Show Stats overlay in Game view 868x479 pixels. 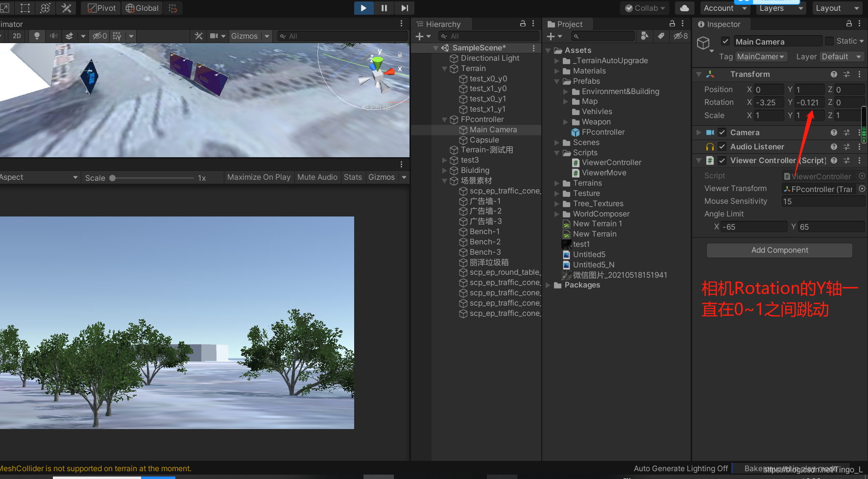tap(353, 177)
